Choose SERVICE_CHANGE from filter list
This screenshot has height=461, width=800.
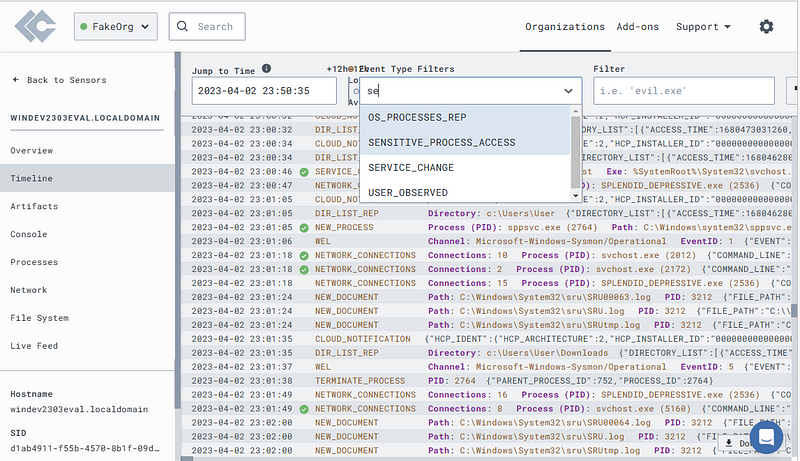(x=465, y=167)
